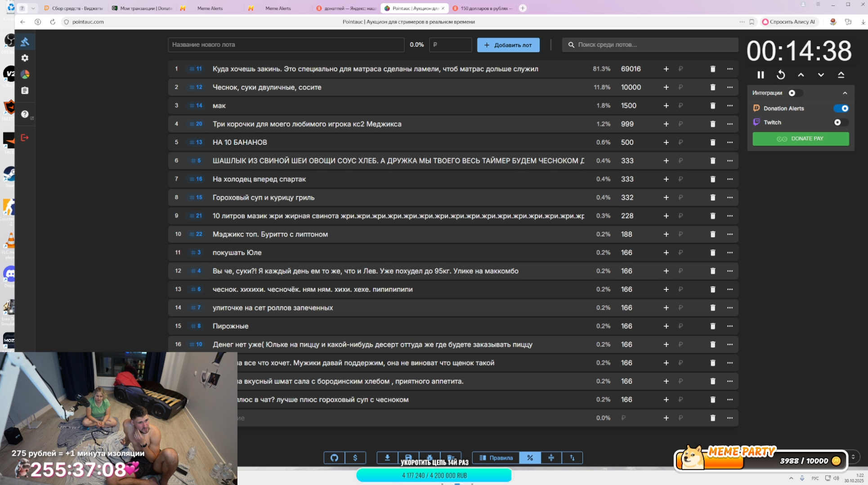The width and height of the screenshot is (868, 485).
Task: Bookmark this page from the address bar
Action: 752,22
